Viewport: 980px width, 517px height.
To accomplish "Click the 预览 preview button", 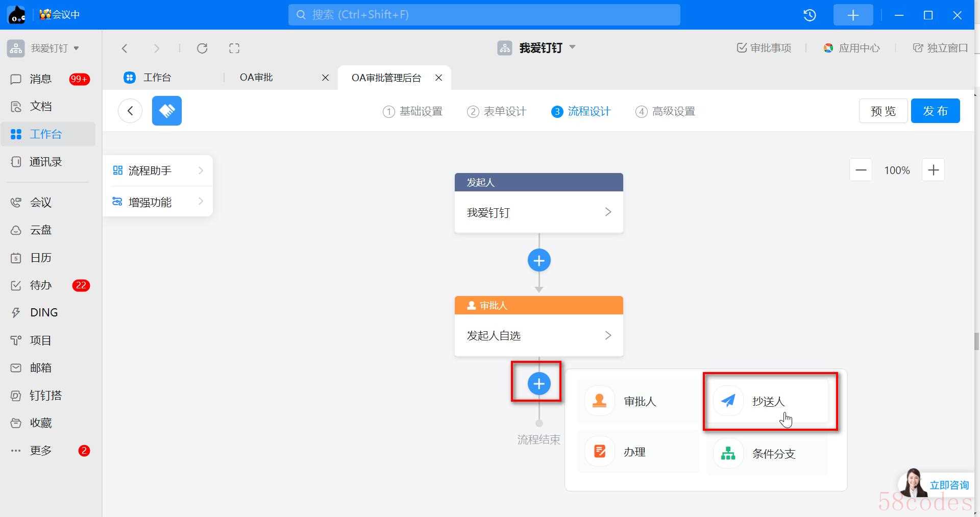I will 883,111.
